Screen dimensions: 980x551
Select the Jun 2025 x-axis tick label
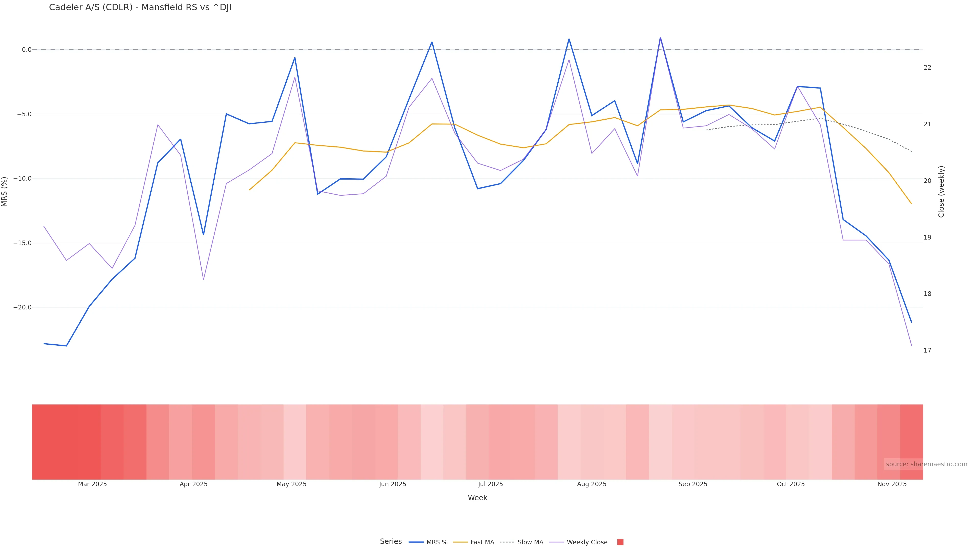coord(393,484)
